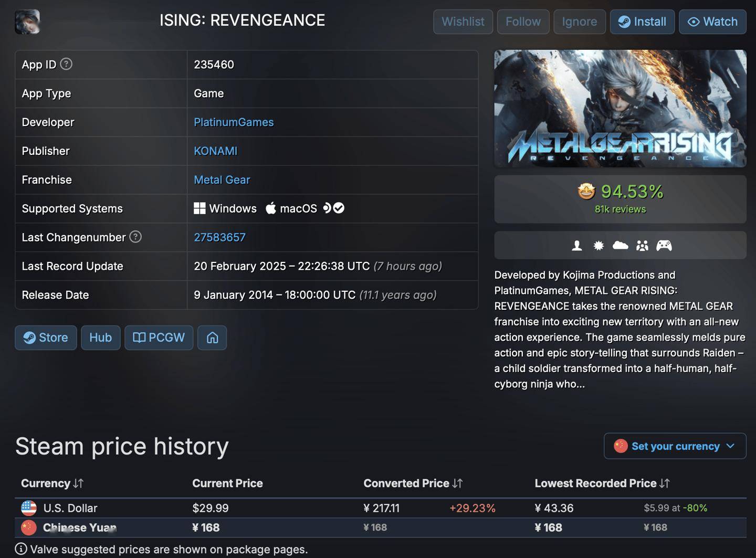Open the Steam Store page
Image resolution: width=756 pixels, height=558 pixels.
[x=46, y=338]
